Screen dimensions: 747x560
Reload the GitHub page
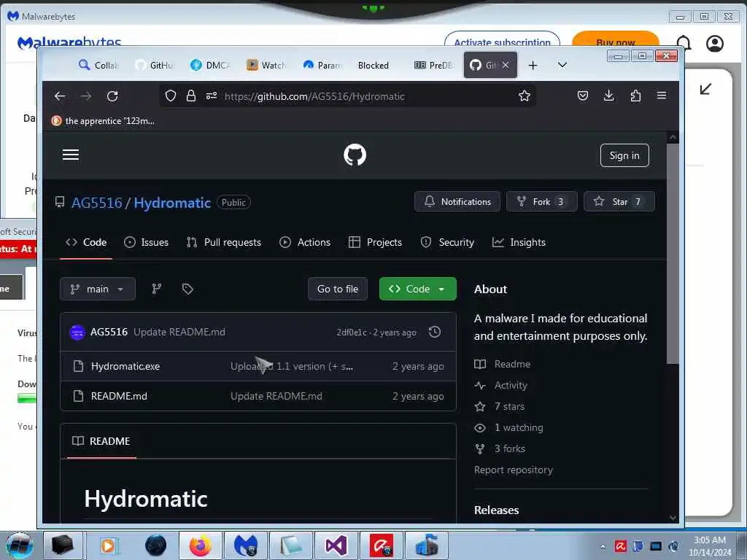click(x=112, y=96)
